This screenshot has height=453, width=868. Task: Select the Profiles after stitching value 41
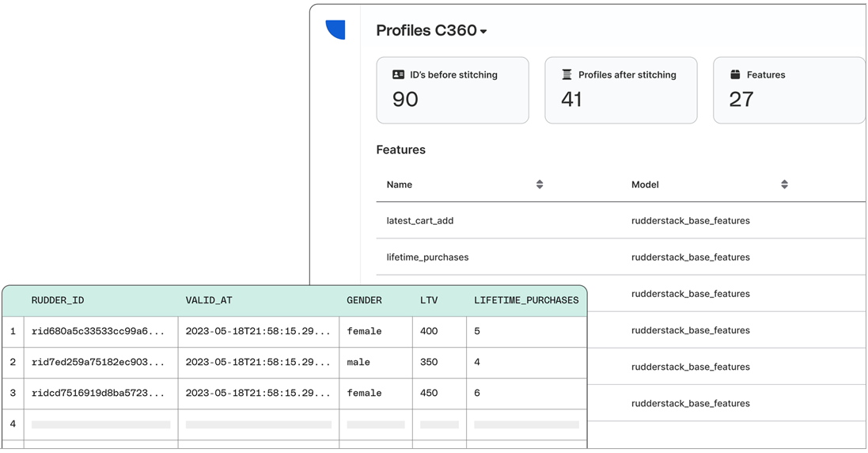[571, 99]
